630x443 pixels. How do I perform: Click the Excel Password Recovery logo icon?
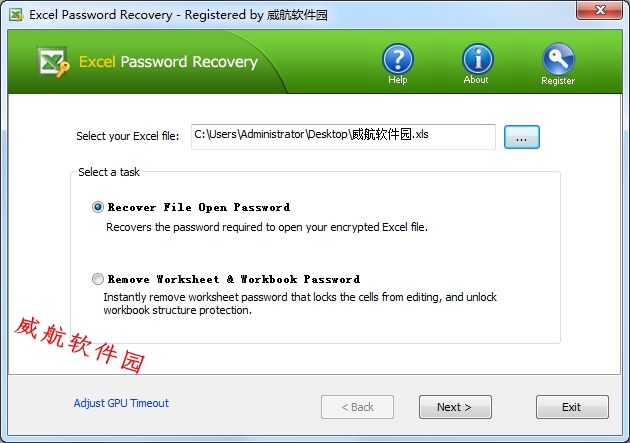coord(53,62)
